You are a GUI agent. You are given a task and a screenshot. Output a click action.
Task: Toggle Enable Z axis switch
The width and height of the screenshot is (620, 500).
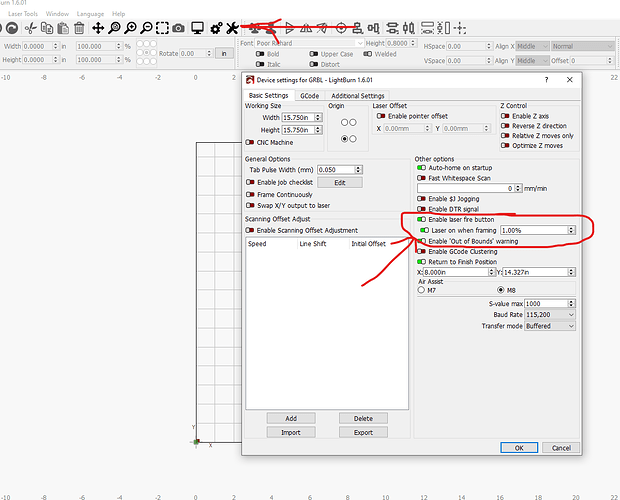coord(505,116)
